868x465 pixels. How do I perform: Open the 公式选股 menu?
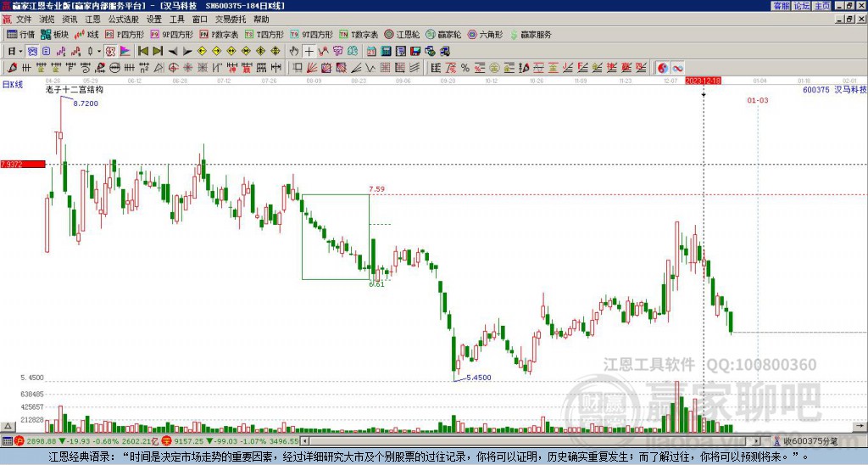[124, 20]
